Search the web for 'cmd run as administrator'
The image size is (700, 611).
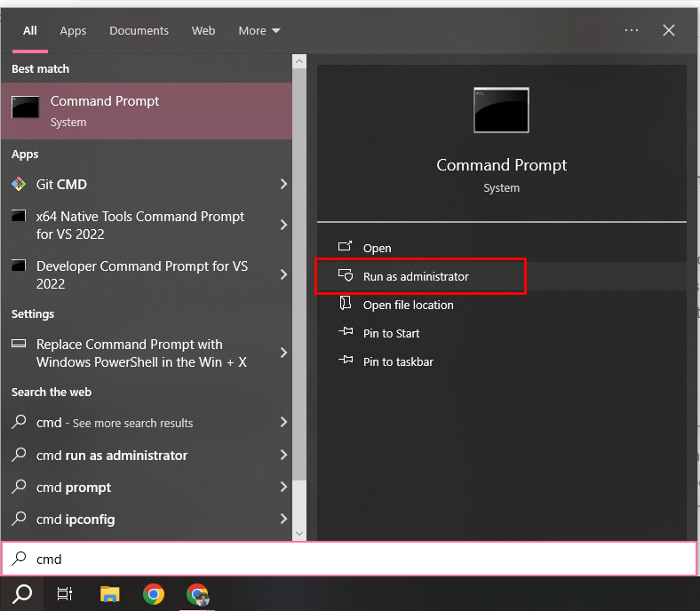point(147,455)
